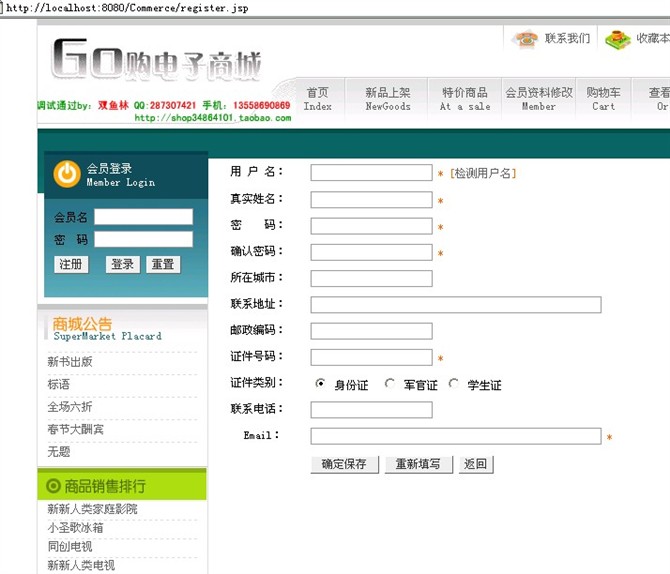Click the localhost register.jsp address text
Viewport: 670px width, 574px height.
[x=127, y=8]
